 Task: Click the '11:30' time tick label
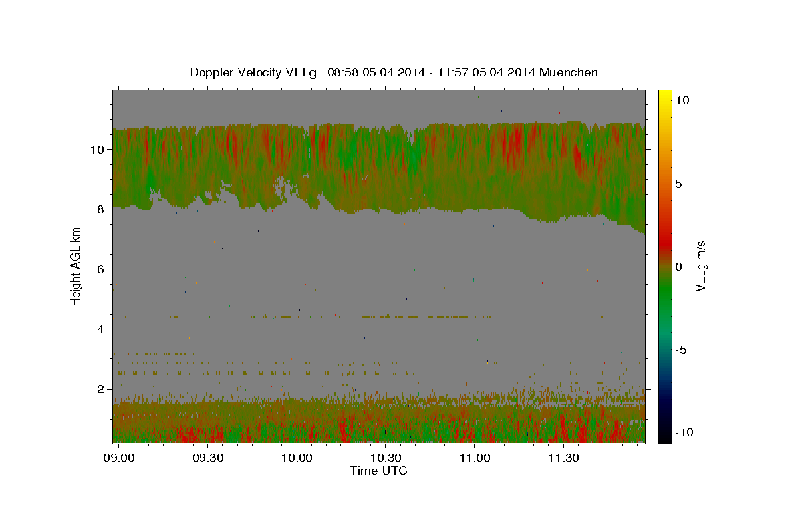click(564, 458)
